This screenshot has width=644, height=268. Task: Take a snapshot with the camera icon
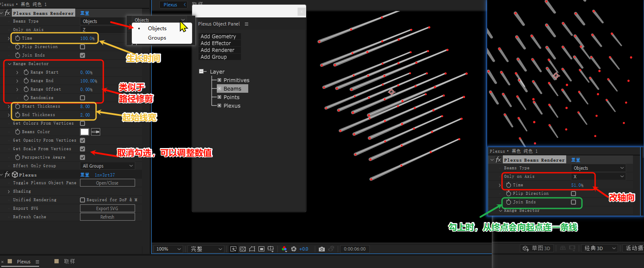pyautogui.click(x=322, y=249)
